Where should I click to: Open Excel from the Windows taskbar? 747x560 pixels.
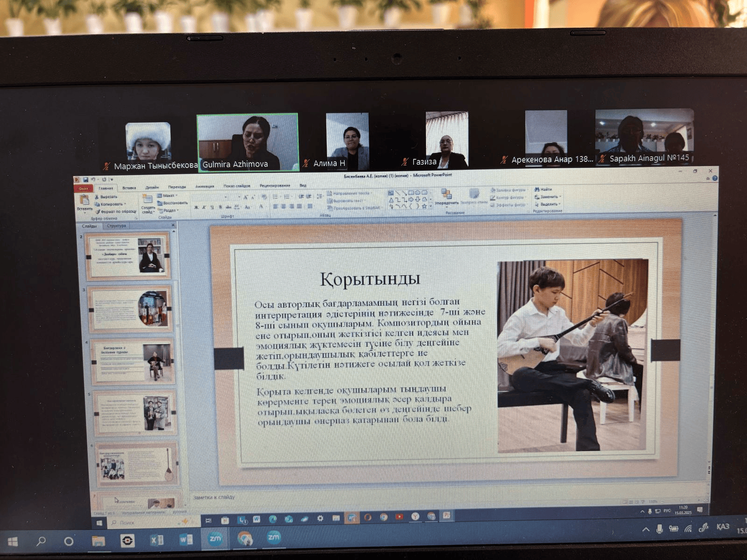coord(157,540)
